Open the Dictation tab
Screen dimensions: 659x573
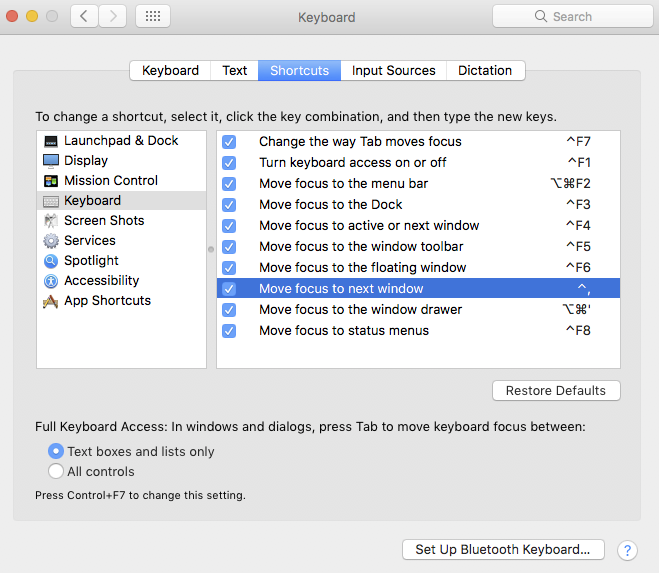click(485, 71)
